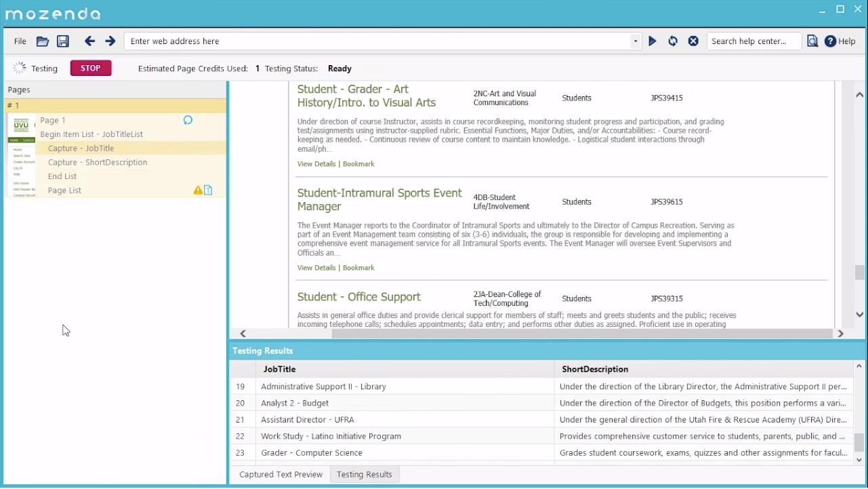Select Page 1 action row
The width and height of the screenshot is (868, 489).
pyautogui.click(x=130, y=120)
